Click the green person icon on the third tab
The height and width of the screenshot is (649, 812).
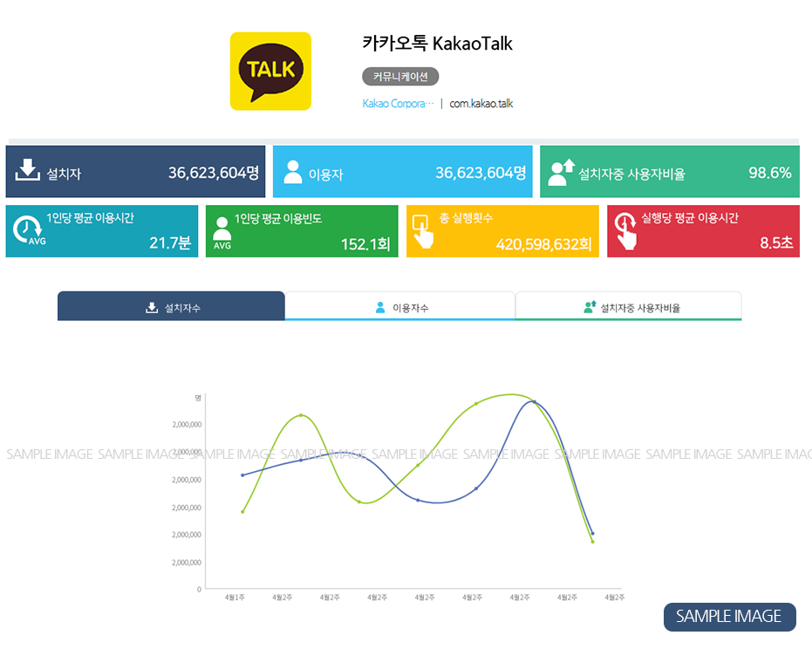click(590, 307)
